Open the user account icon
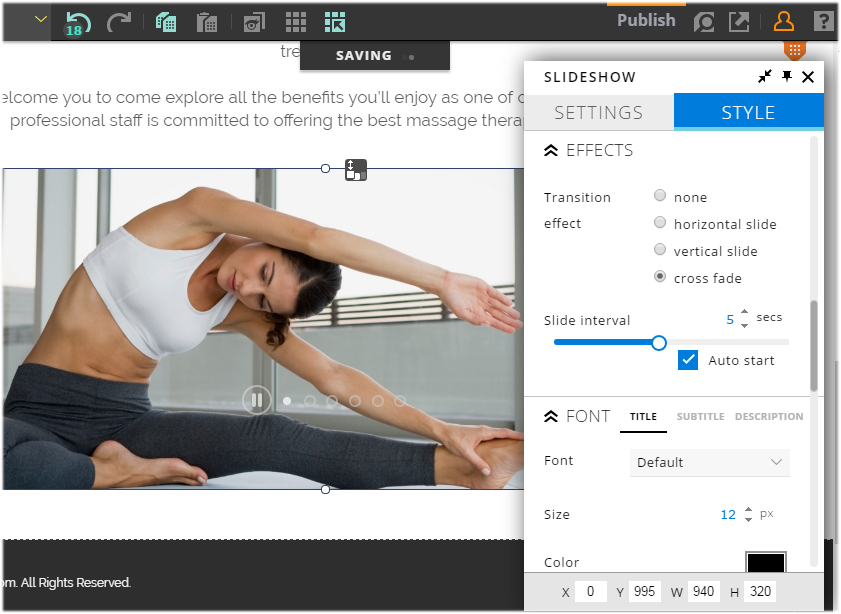The width and height of the screenshot is (841, 614). [784, 22]
